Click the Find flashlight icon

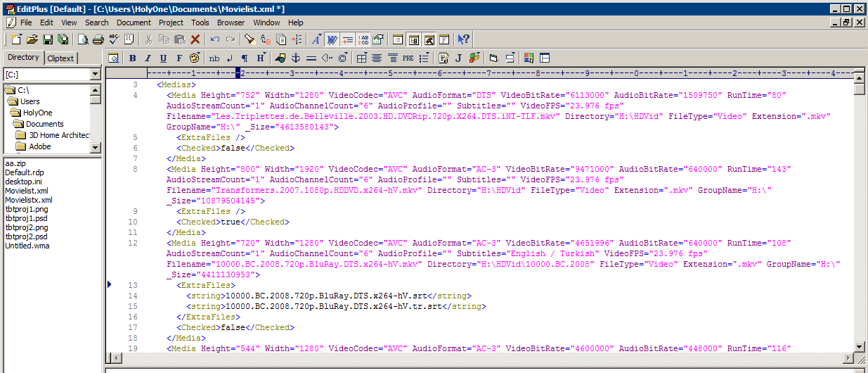click(250, 39)
